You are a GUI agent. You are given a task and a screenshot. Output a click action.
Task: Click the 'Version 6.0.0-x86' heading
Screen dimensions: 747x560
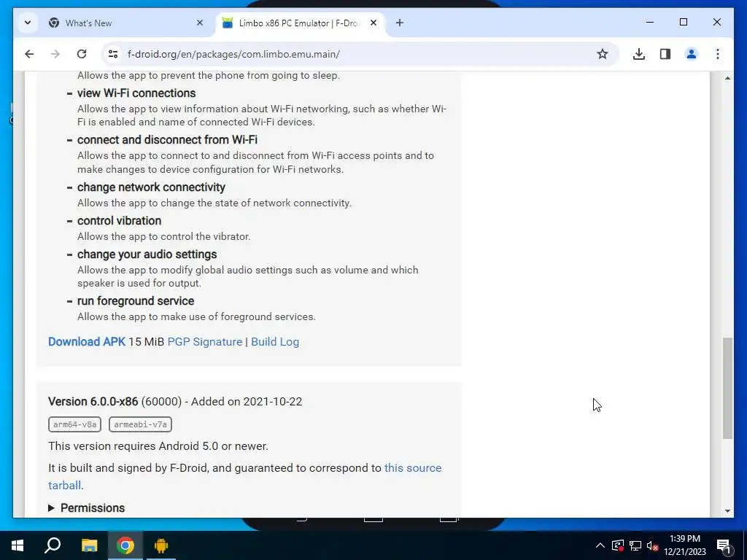click(x=93, y=402)
